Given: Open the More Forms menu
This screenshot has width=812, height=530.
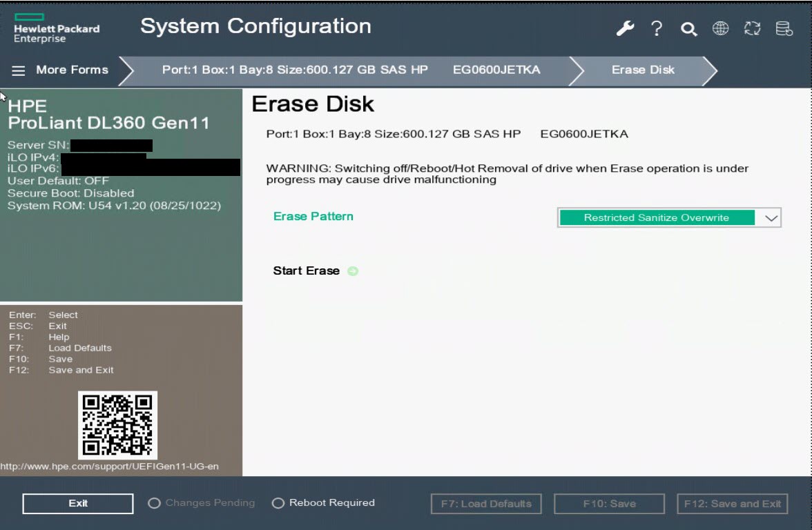Looking at the screenshot, I should [x=71, y=70].
